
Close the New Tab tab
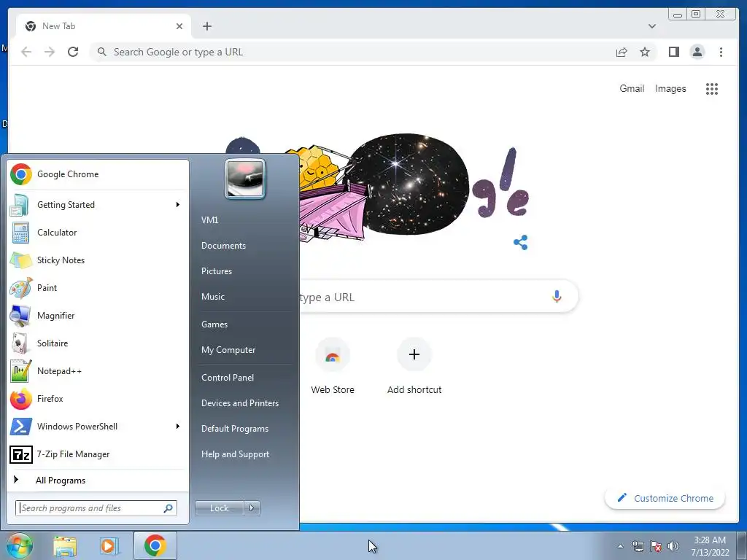click(x=179, y=26)
